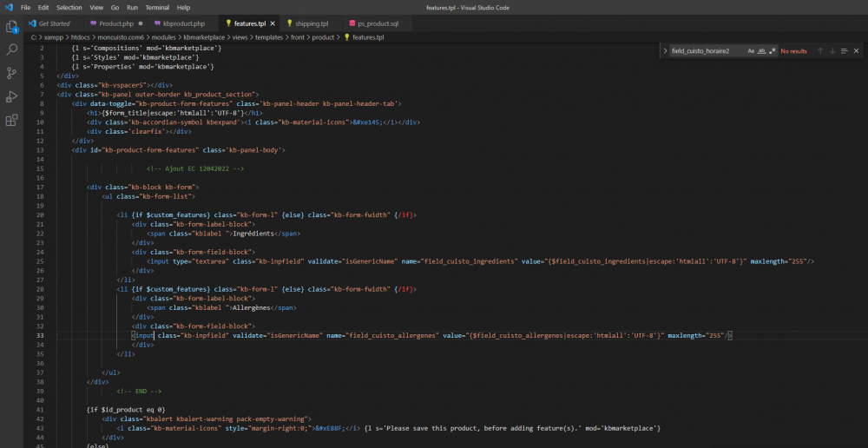Screen dimensions: 868x448
Task: Open the Search view in activity bar
Action: click(12, 50)
